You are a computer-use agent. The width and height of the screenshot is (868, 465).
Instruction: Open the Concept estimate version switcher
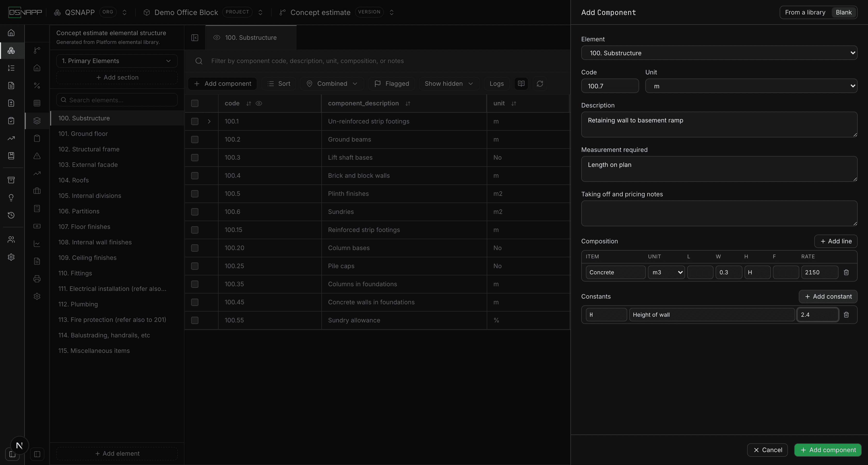tap(392, 12)
